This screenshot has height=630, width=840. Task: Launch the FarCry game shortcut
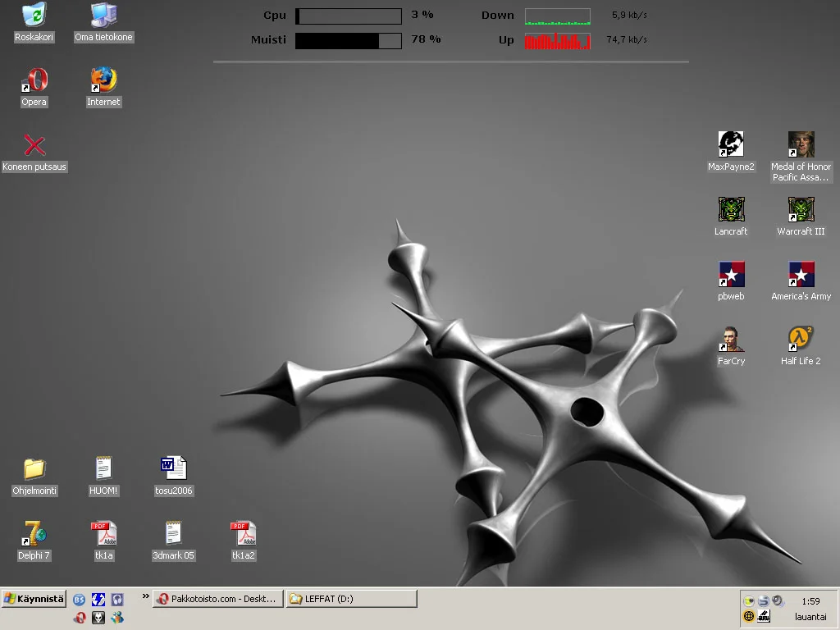tap(731, 340)
